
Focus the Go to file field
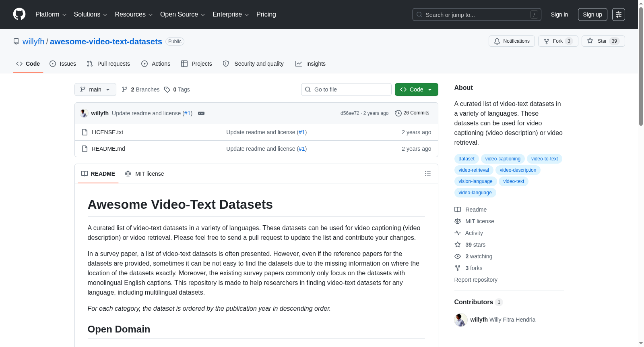point(346,89)
